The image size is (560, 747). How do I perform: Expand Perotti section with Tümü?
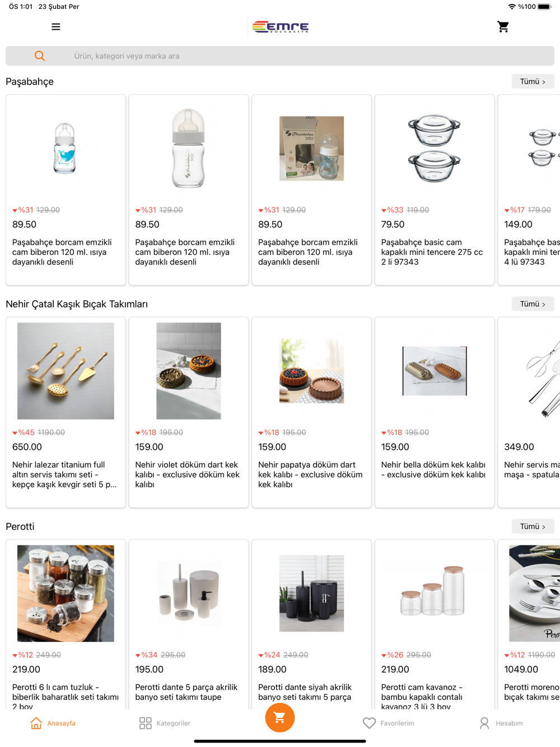point(533,526)
